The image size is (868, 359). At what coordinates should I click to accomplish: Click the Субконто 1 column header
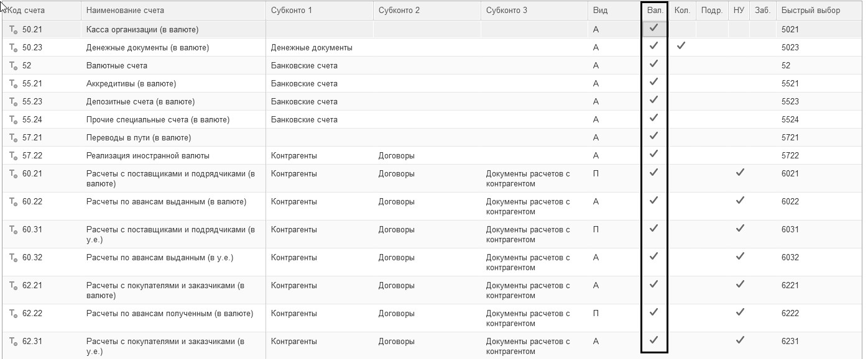(292, 11)
